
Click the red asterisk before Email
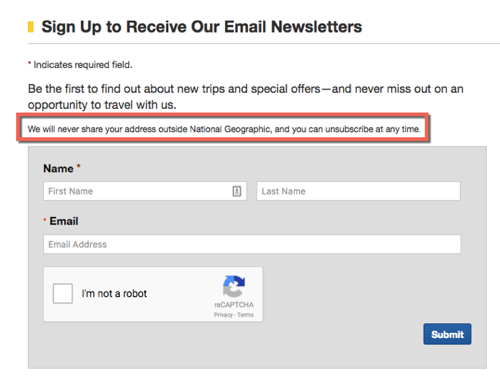pos(45,219)
